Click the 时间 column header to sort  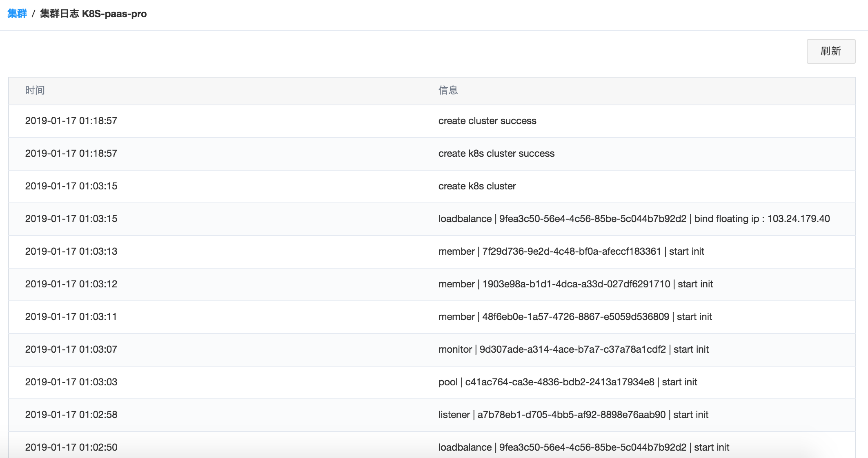[36, 89]
